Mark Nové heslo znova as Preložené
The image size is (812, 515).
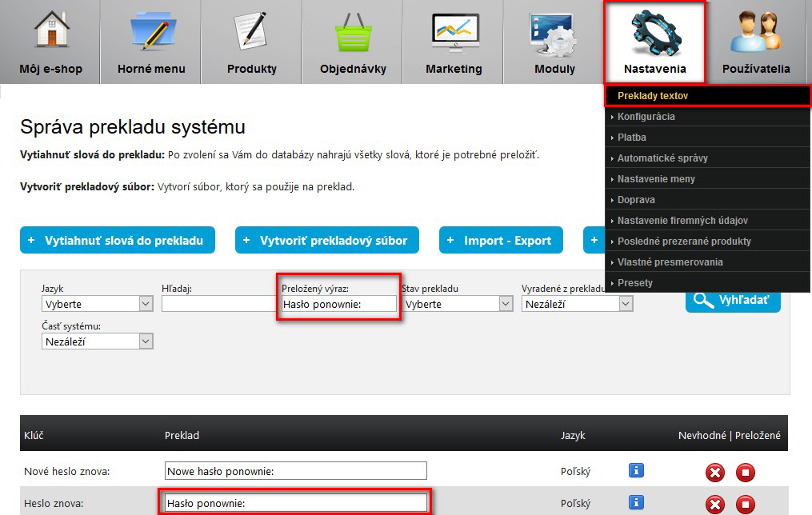pyautogui.click(x=745, y=473)
